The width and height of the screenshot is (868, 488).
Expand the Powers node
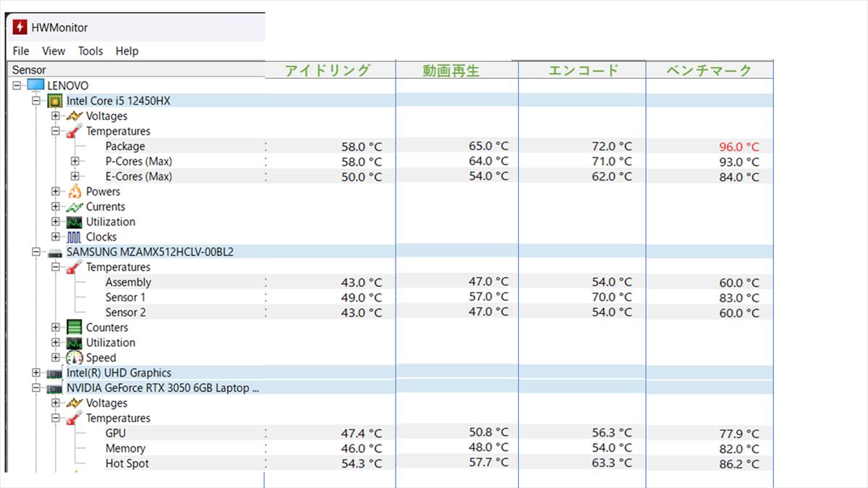coord(56,192)
